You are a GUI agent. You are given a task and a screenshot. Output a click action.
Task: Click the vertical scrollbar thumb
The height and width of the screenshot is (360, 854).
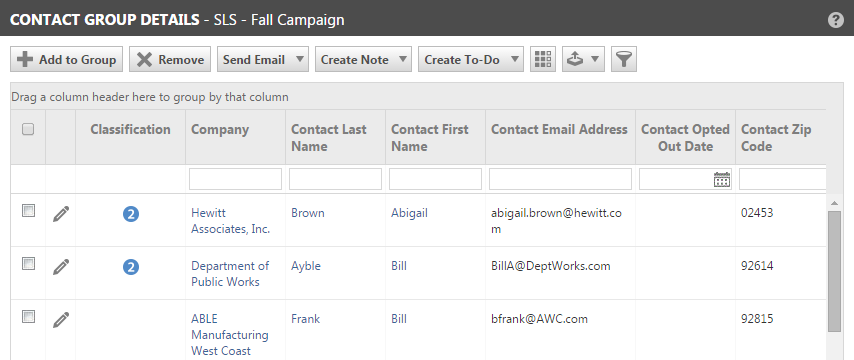834,271
